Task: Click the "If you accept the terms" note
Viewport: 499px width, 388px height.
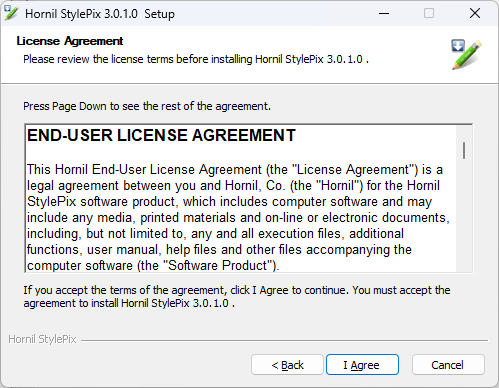Action: (237, 296)
